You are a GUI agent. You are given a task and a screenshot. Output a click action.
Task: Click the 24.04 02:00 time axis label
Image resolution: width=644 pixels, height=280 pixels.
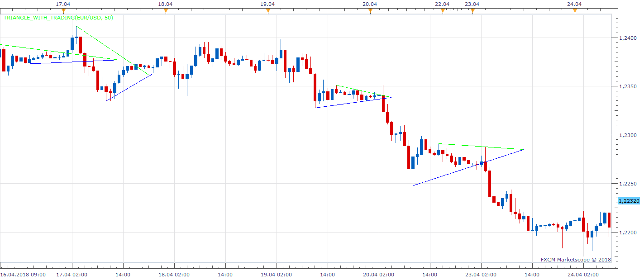583,274
